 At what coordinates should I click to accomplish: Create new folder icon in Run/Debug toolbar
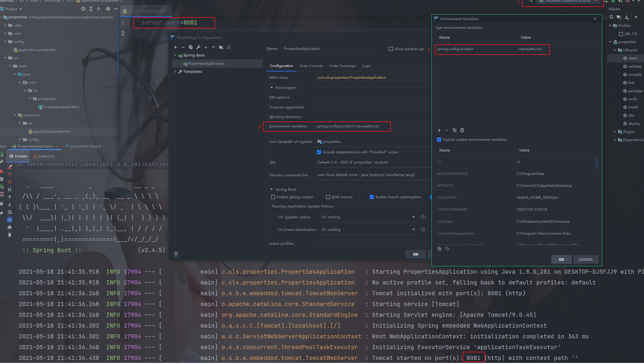coord(221,47)
